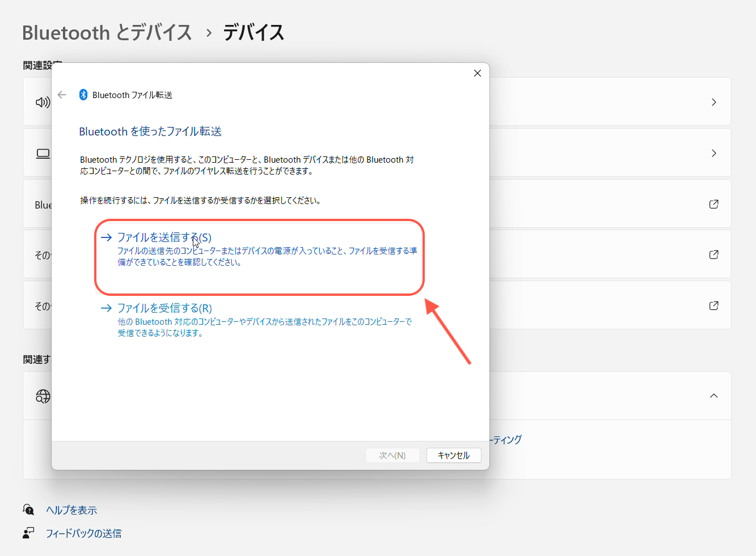Open external link icon on the lower その… row
756x556 pixels.
tap(714, 305)
